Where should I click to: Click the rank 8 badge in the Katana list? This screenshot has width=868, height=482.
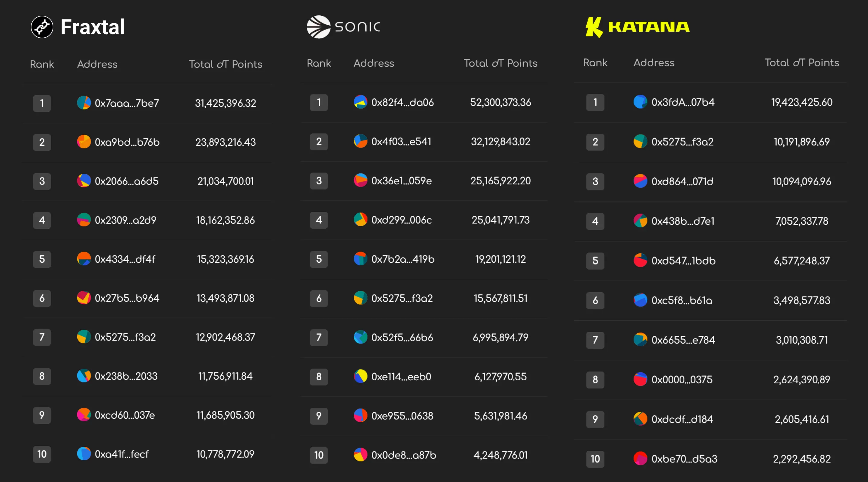point(595,380)
